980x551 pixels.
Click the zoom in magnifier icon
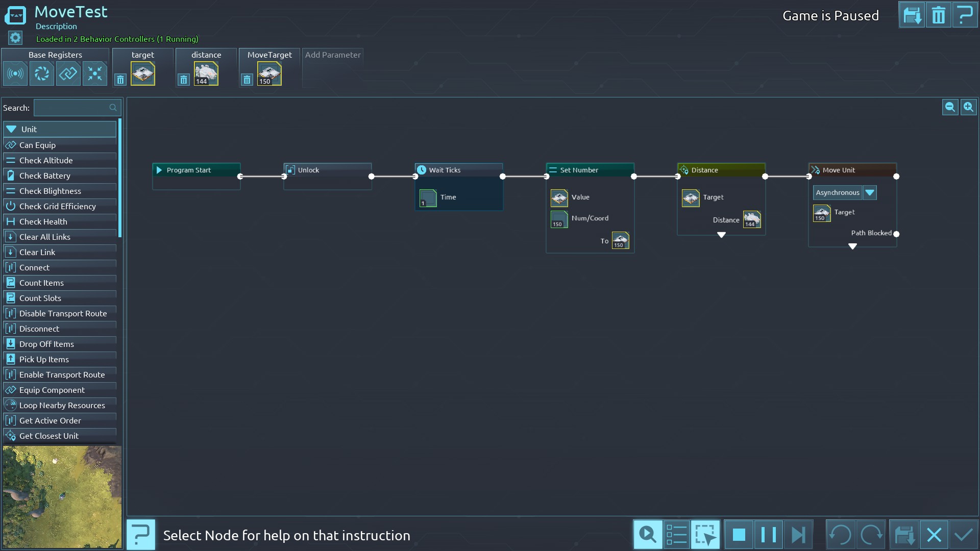pyautogui.click(x=968, y=107)
